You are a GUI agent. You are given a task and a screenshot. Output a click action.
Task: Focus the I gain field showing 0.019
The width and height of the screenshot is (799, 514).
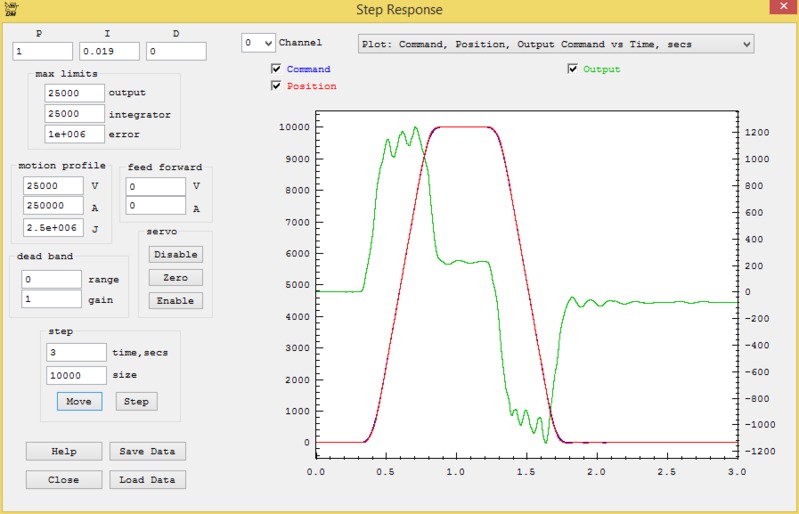pos(109,51)
